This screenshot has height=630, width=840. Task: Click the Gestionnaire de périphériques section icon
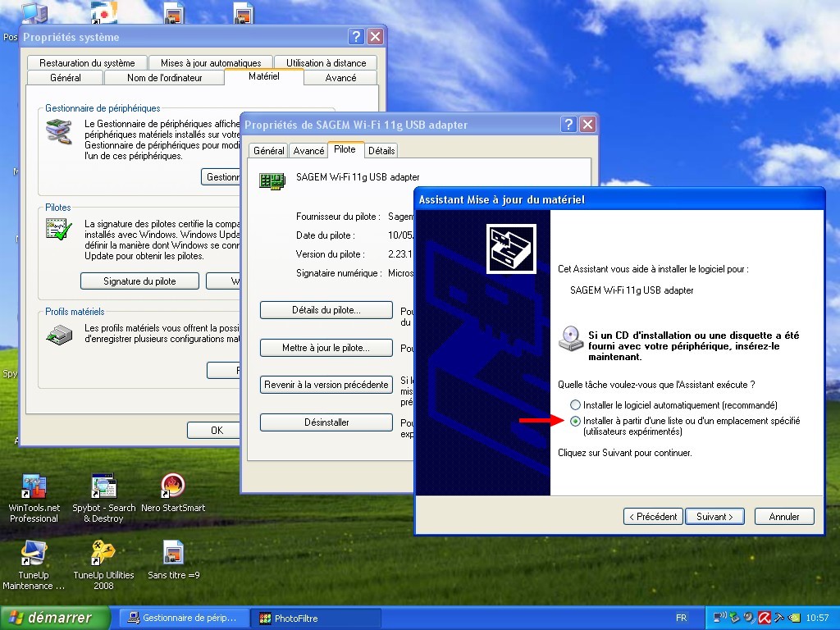59,132
